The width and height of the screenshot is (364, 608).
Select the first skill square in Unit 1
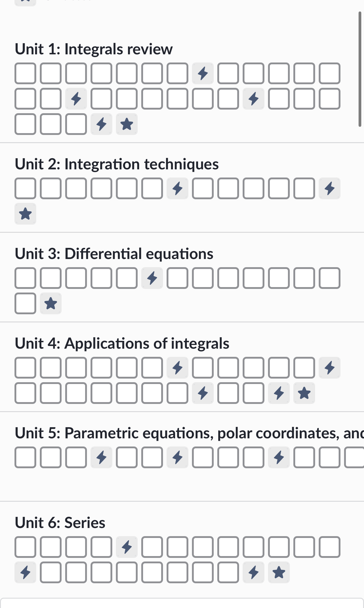25,73
